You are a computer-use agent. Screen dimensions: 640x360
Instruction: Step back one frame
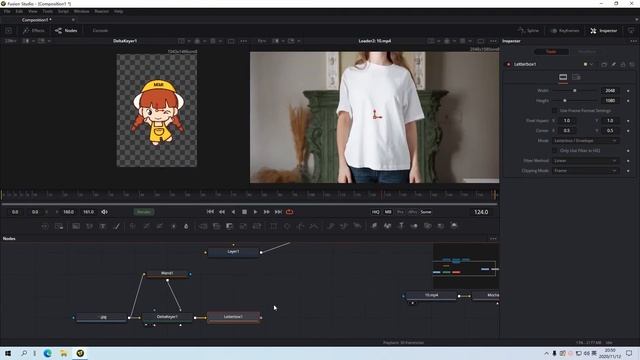click(x=222, y=212)
